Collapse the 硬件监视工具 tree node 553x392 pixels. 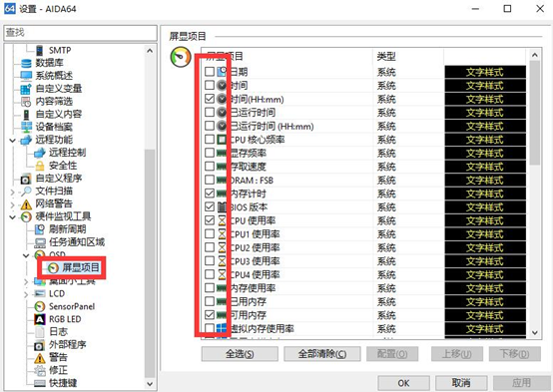[x=13, y=216]
